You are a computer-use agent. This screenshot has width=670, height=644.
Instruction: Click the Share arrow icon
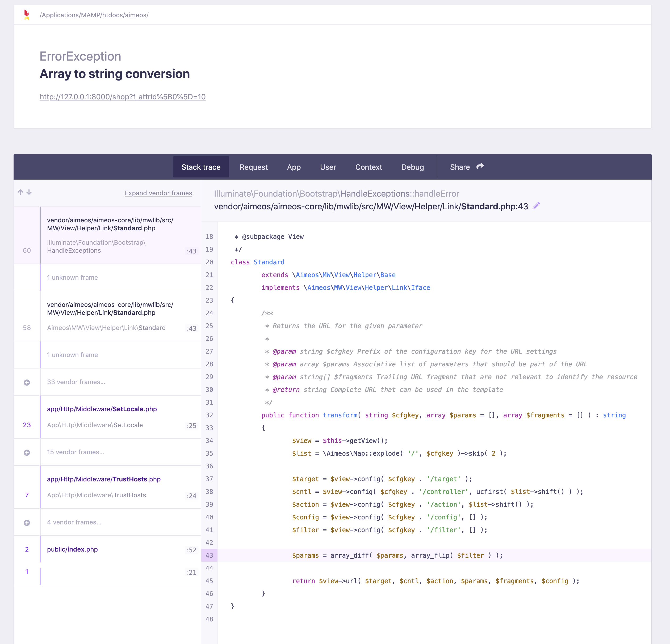pyautogui.click(x=480, y=166)
